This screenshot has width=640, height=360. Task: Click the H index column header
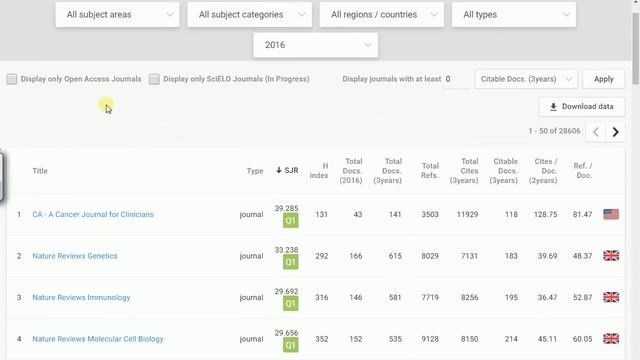[x=319, y=171]
